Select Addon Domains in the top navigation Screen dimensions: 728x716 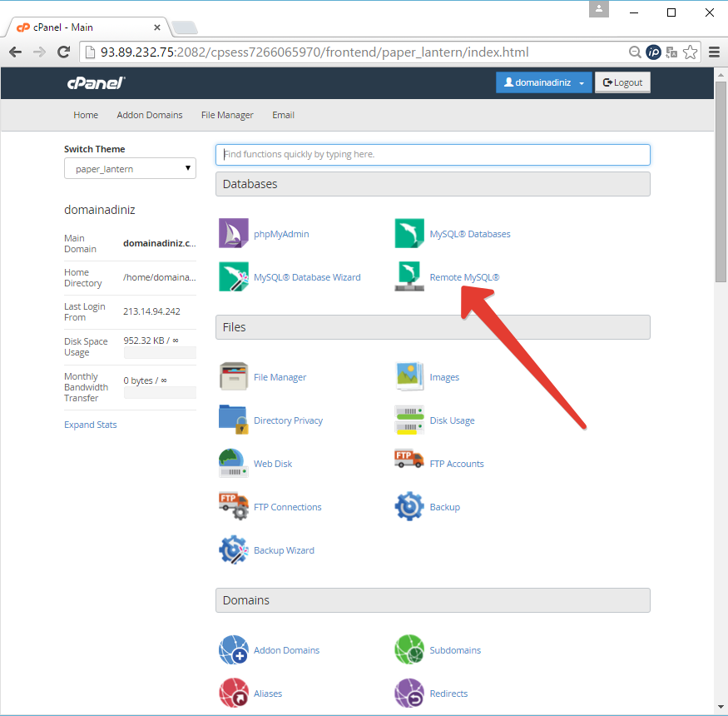point(150,115)
